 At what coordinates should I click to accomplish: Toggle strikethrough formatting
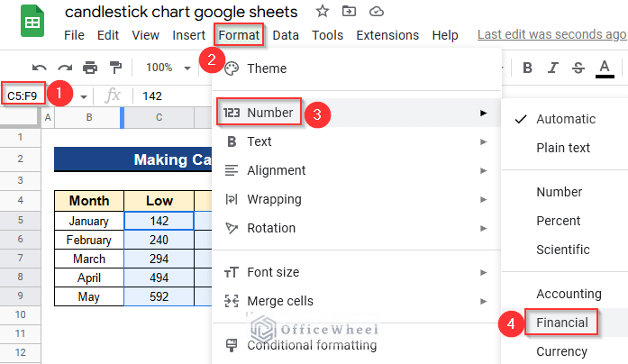[x=578, y=68]
